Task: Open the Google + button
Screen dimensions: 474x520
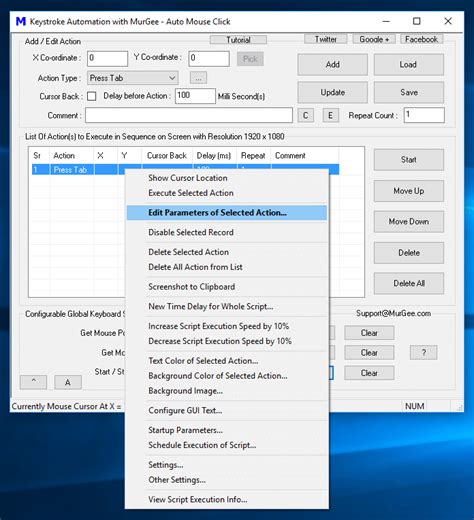Action: (x=374, y=39)
